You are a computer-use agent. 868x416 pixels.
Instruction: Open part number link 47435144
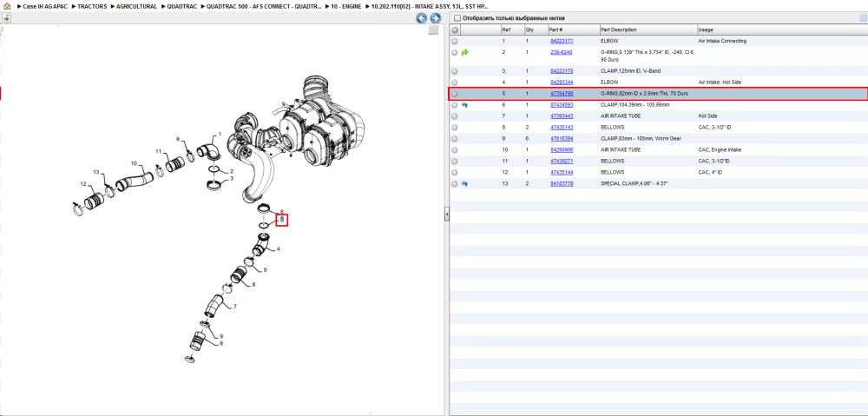tap(562, 172)
